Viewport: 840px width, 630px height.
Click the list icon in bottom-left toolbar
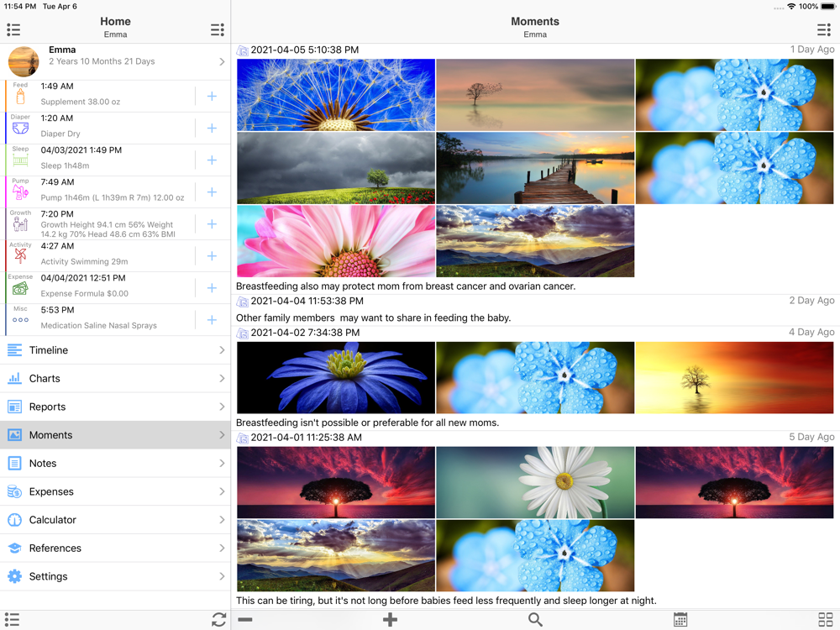(x=12, y=620)
